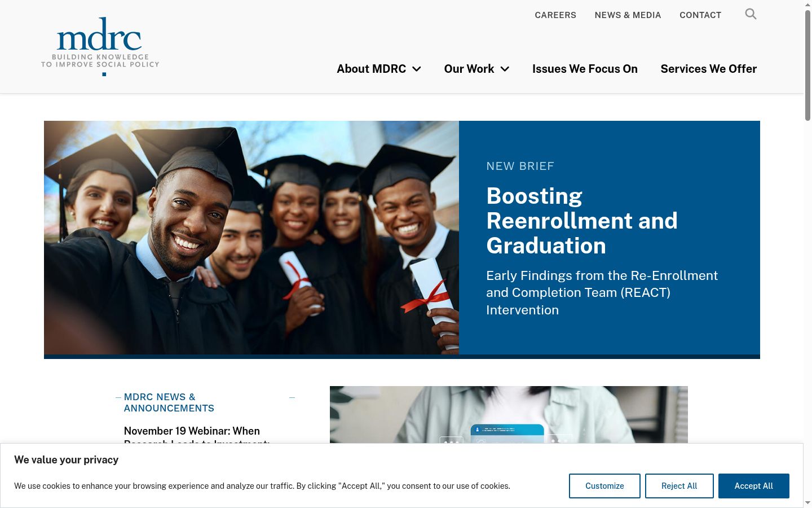
Task: Visit the Careers link
Action: [555, 15]
